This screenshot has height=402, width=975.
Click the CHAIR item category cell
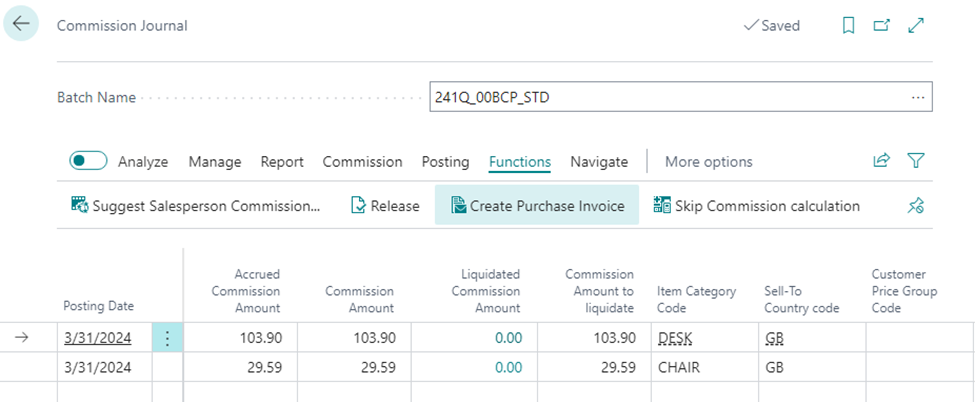[704, 367]
